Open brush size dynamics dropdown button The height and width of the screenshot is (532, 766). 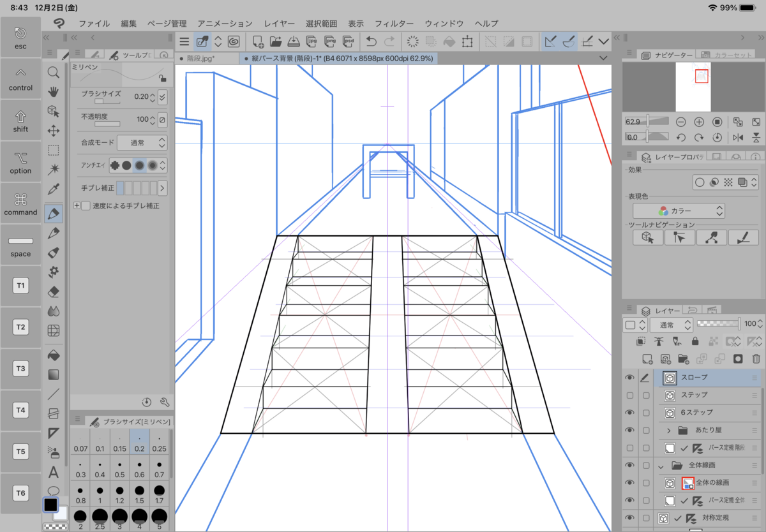point(162,97)
